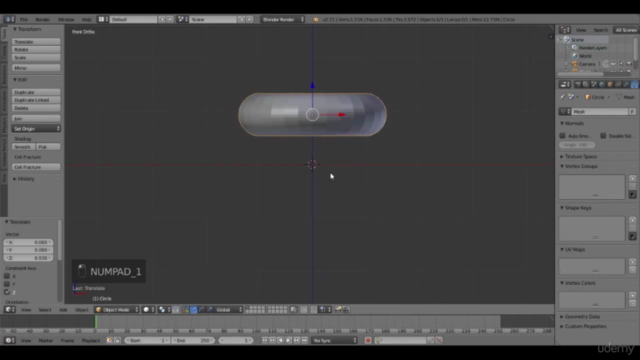Open the scene browse icon in header
Image resolution: width=640 pixels, height=360 pixels.
pos(182,19)
